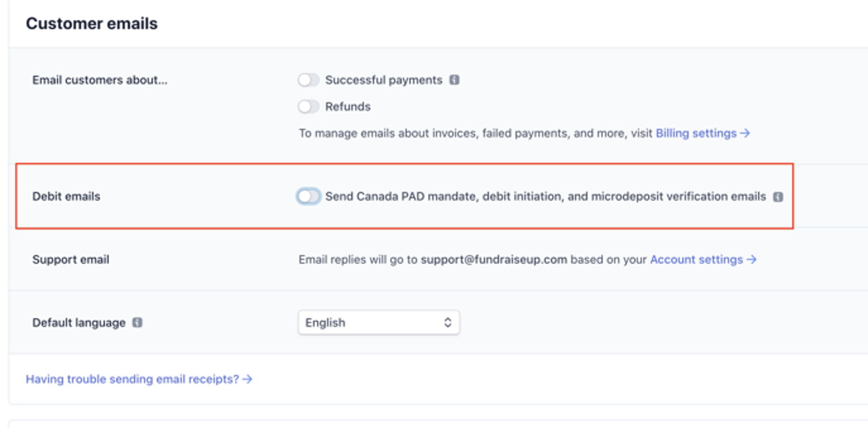Click the Successful payments label text
868x428 pixels.
383,80
